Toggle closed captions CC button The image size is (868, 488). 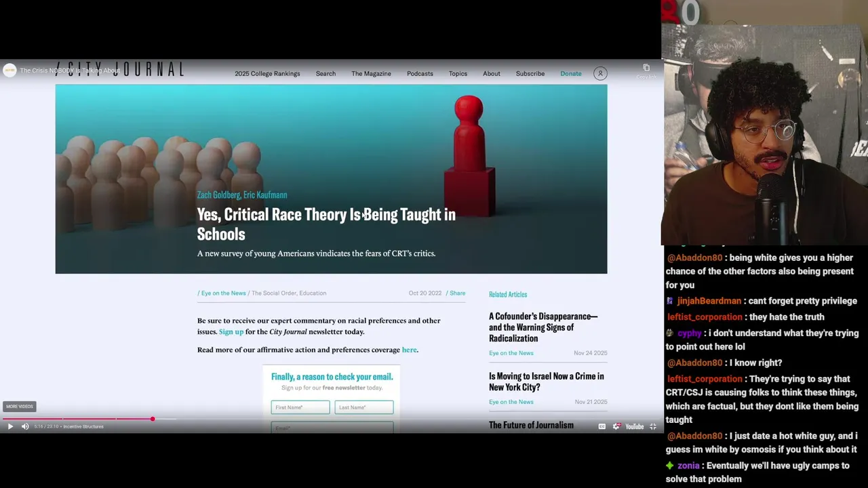click(601, 426)
